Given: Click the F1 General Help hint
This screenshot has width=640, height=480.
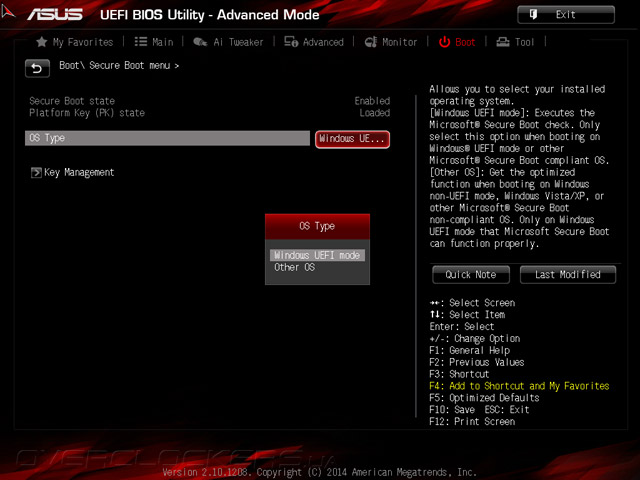Looking at the screenshot, I should 469,351.
